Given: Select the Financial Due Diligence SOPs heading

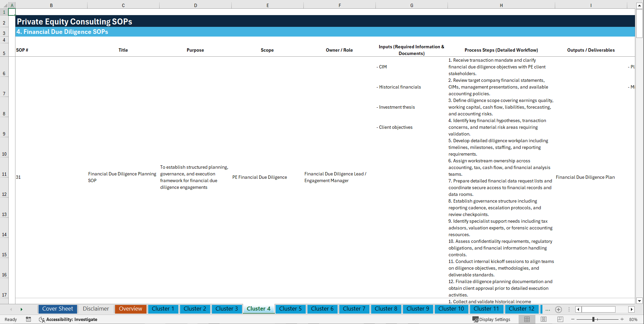Looking at the screenshot, I should point(325,32).
